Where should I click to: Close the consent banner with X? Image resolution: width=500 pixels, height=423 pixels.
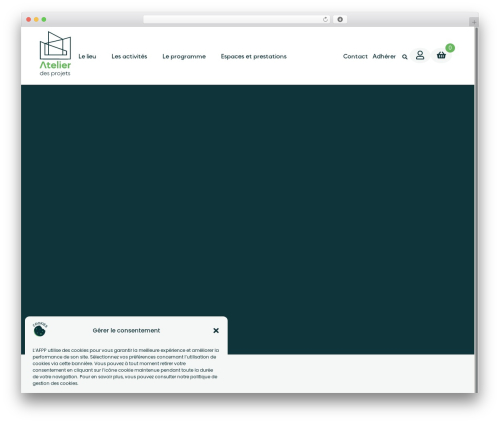pyautogui.click(x=216, y=330)
